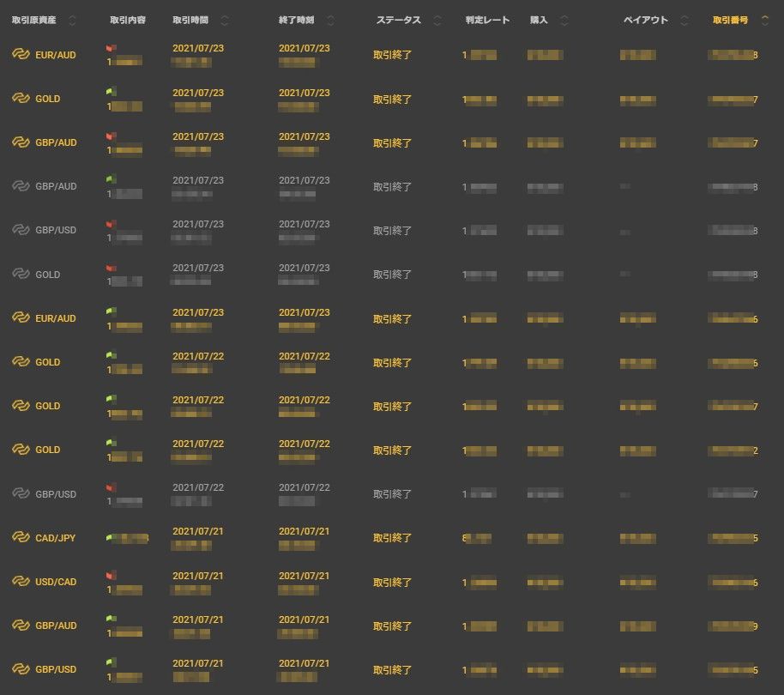Click the CAD/JPY asset link icon
Viewport: 784px width, 695px height.
point(21,538)
